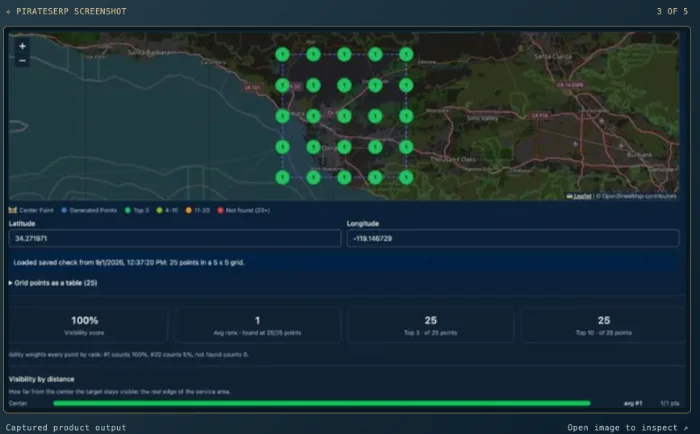This screenshot has height=434, width=700.
Task: Click the 1/1 pts label
Action: point(670,403)
